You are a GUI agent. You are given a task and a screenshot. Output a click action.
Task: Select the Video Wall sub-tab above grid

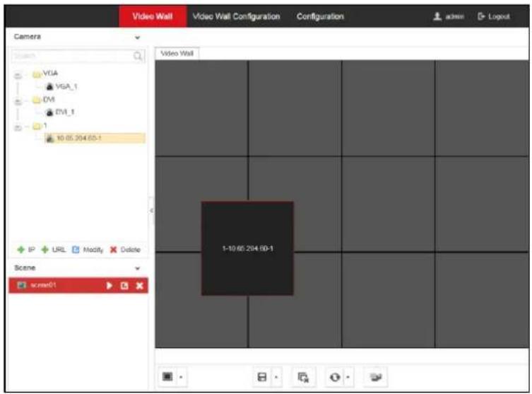[x=177, y=53]
